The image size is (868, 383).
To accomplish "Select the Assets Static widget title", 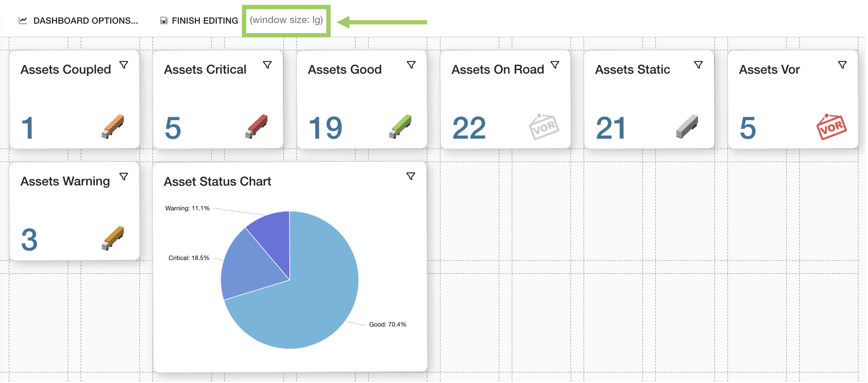I will (632, 70).
